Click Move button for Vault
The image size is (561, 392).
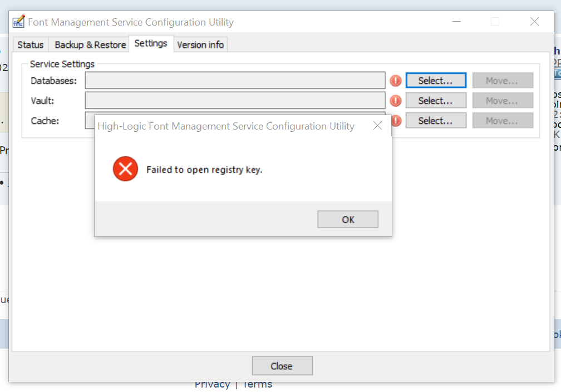point(503,101)
